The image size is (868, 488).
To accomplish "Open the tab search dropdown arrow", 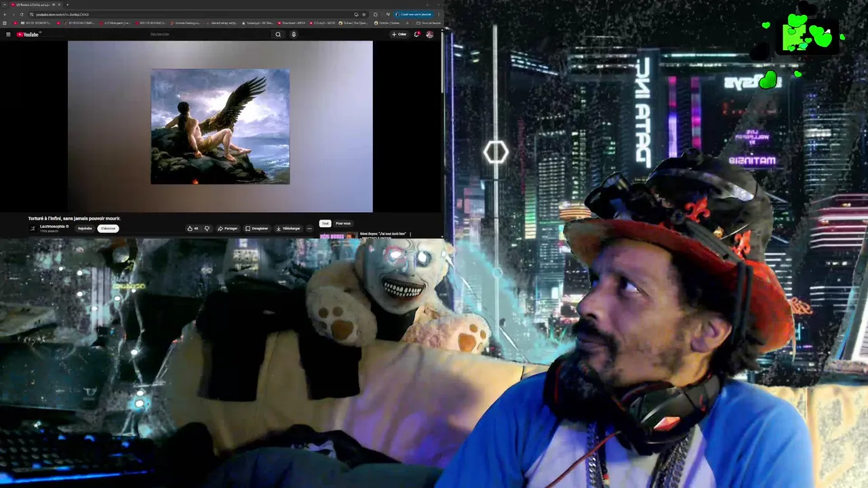I will 5,5.
